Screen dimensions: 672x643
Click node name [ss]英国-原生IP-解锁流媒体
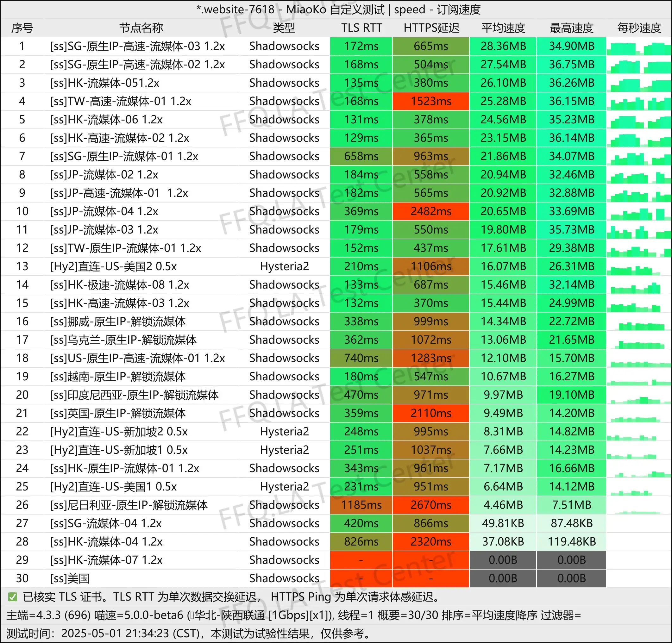(x=118, y=413)
